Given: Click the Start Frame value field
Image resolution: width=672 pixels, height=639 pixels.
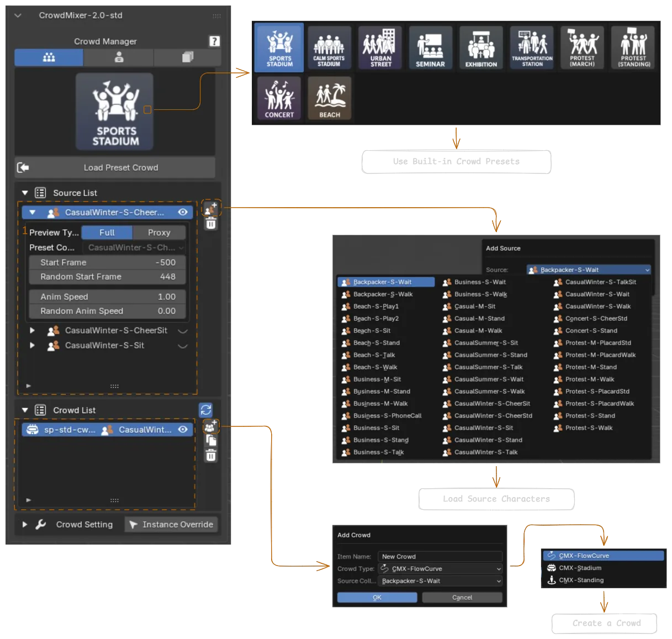Looking at the screenshot, I should [x=107, y=262].
